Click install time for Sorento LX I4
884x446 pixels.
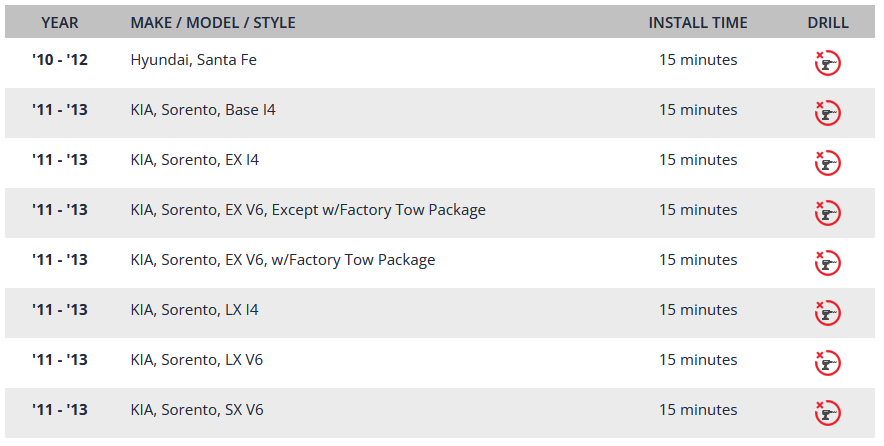[698, 310]
